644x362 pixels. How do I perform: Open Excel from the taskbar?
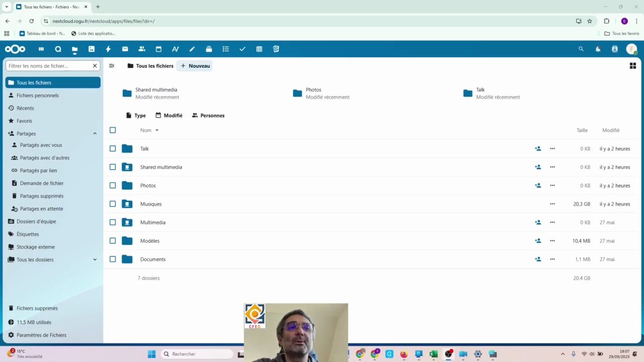[433, 354]
